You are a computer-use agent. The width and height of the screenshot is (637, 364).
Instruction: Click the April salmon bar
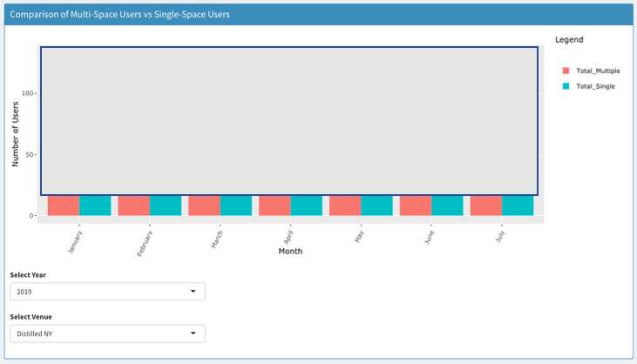[274, 206]
